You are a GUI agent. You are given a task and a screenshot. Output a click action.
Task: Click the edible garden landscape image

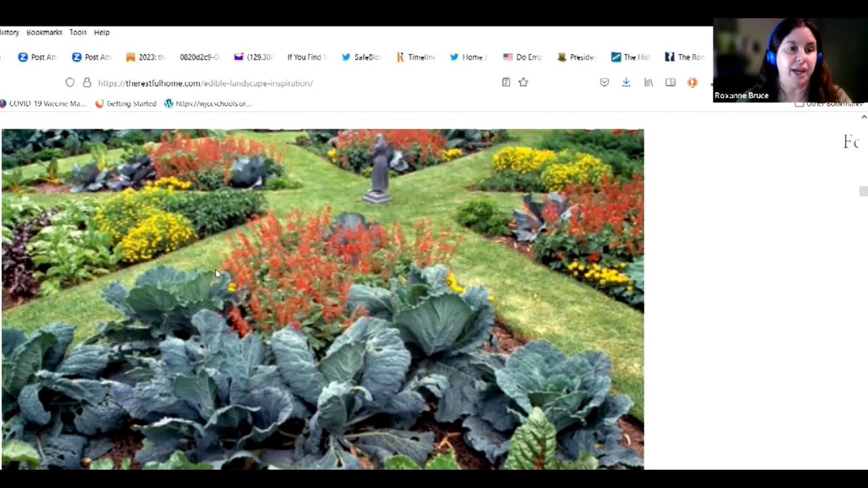click(322, 298)
